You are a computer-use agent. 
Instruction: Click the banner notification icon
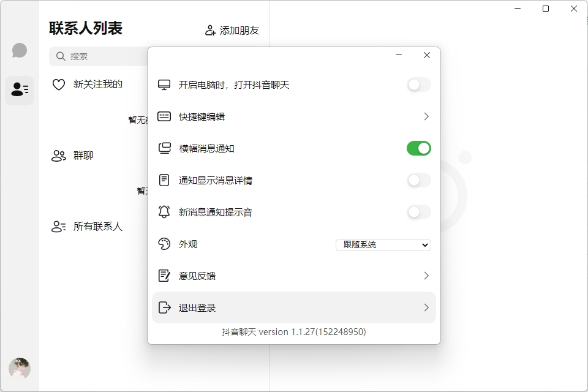click(164, 149)
